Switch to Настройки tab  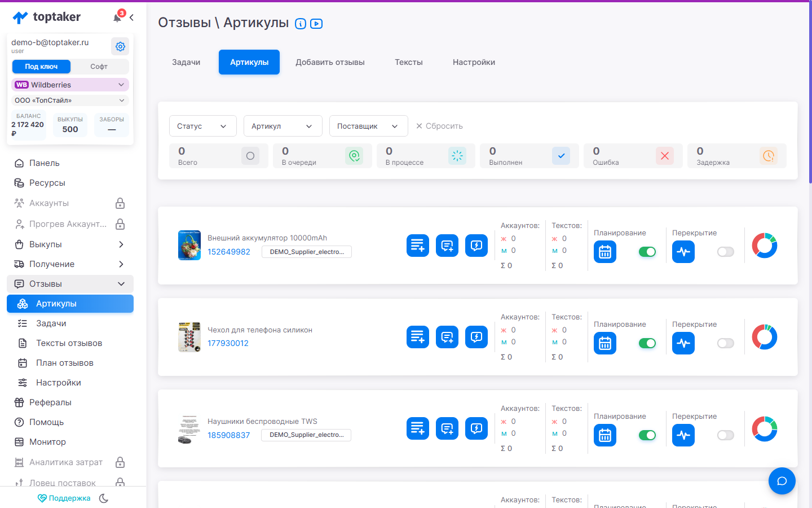pos(474,62)
